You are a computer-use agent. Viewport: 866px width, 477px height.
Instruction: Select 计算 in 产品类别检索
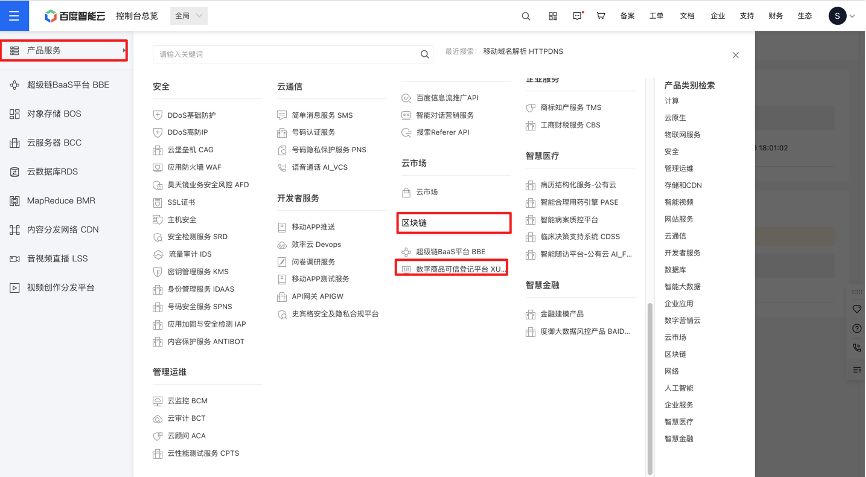coord(672,101)
